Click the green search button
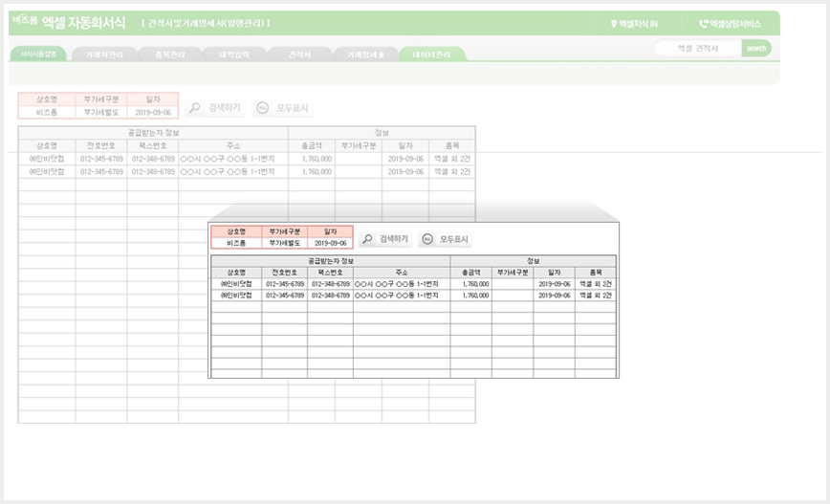The image size is (830, 504). pyautogui.click(x=756, y=48)
